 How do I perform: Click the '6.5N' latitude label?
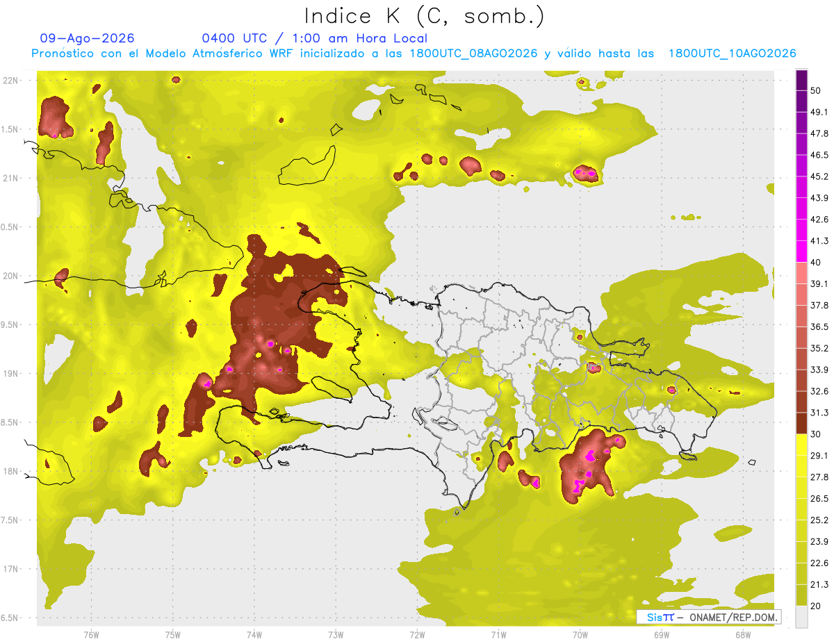tap(10, 618)
